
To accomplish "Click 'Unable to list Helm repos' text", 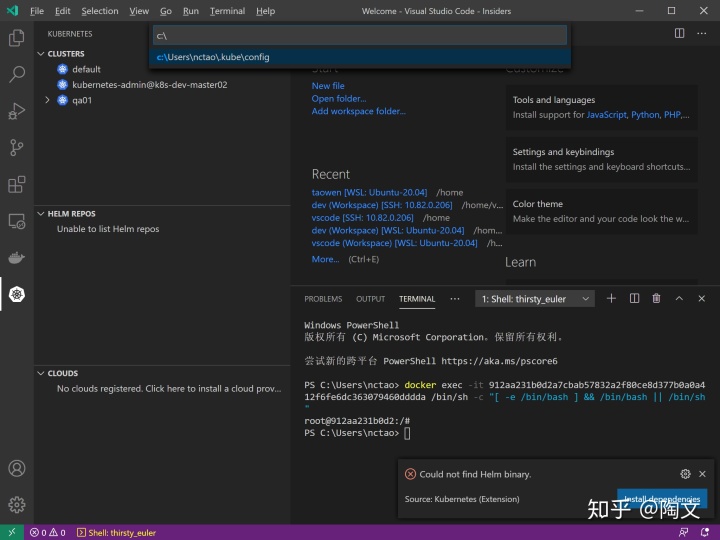I will click(x=108, y=229).
